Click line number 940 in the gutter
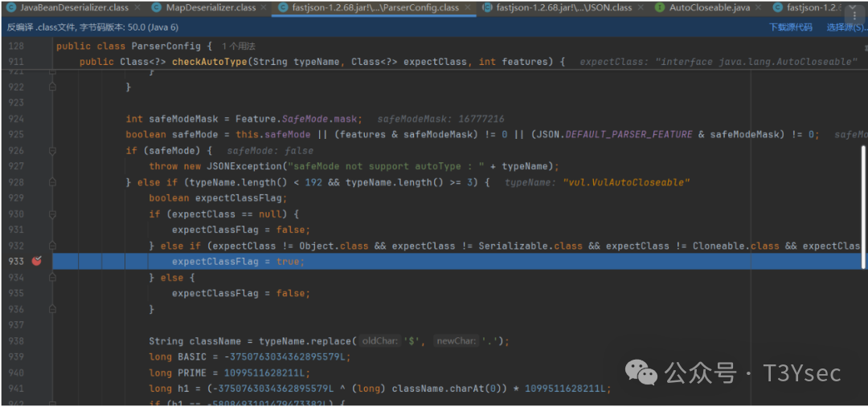868x407 pixels. (x=16, y=372)
